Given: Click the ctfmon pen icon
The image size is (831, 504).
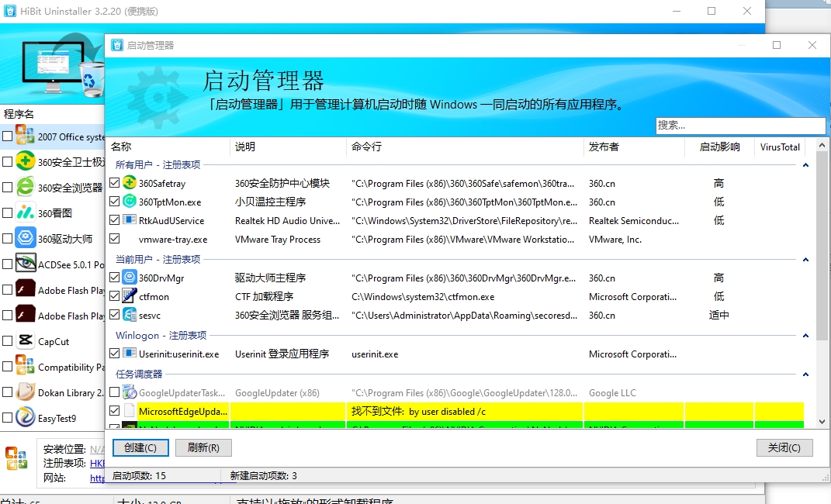Looking at the screenshot, I should (130, 296).
